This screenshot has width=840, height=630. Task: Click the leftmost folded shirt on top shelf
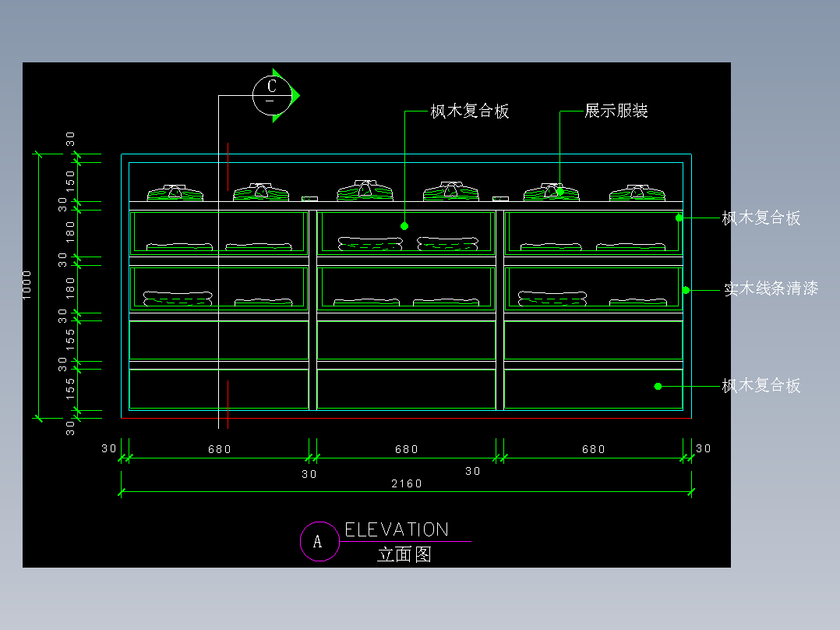coord(175,193)
